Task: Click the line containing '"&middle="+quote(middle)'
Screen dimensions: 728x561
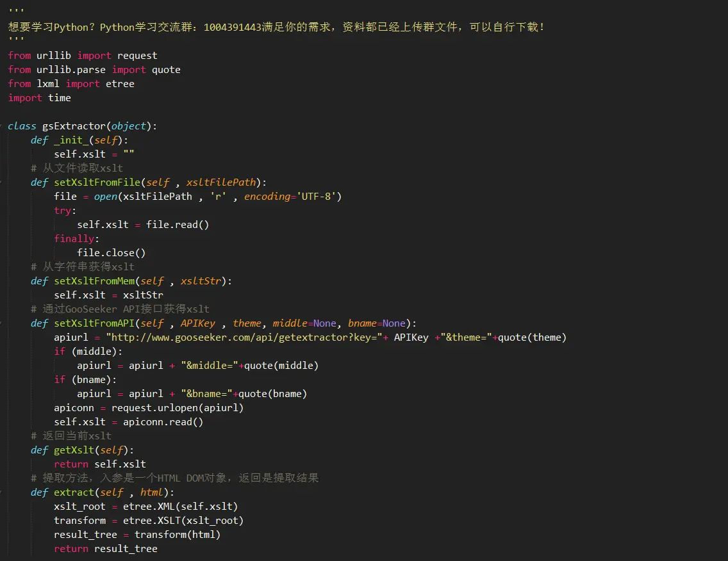Action: [198, 366]
